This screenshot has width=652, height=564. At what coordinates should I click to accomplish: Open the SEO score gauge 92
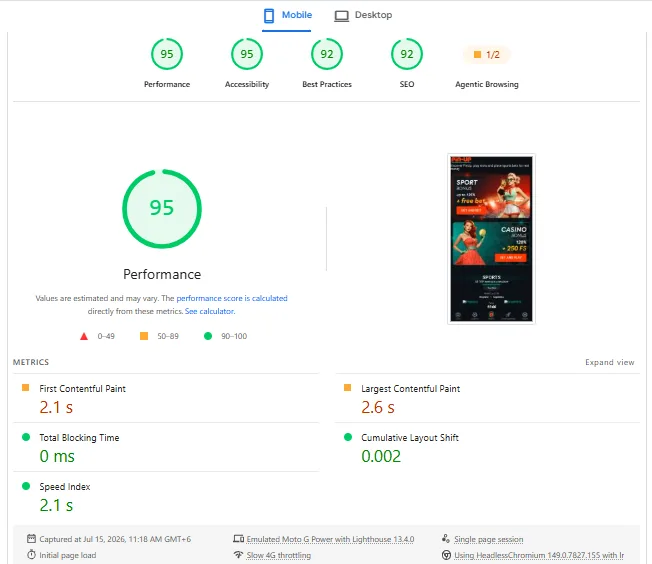tap(407, 54)
